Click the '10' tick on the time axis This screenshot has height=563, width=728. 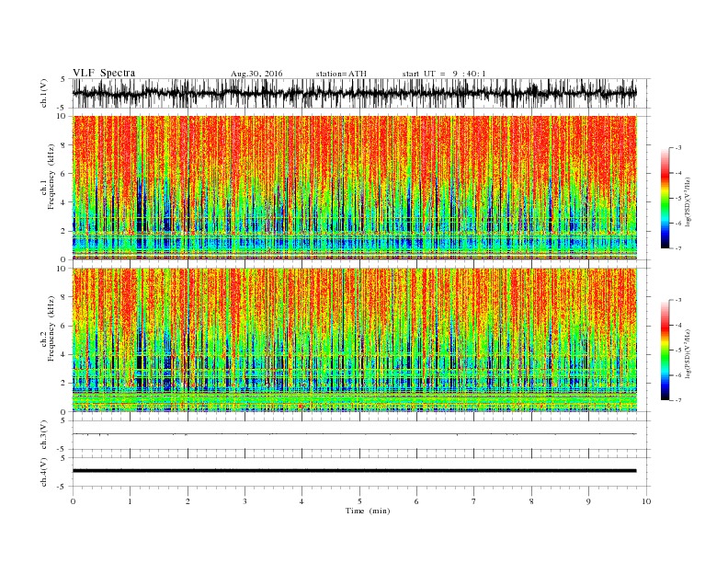(x=646, y=501)
